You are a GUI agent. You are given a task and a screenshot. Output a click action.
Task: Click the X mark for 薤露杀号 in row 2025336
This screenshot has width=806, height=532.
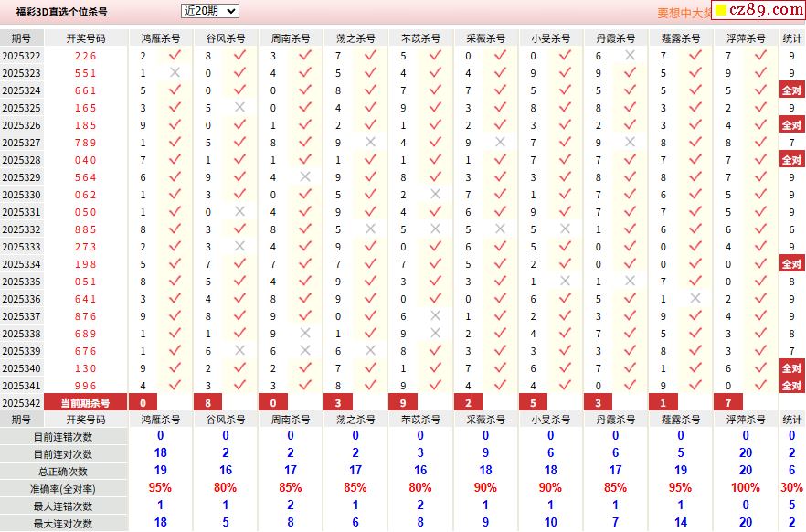click(695, 298)
